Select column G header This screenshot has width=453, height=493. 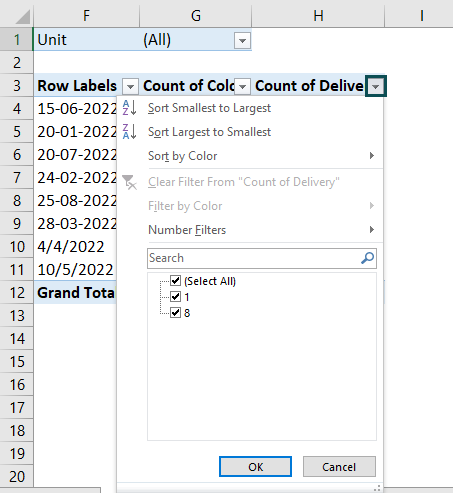coord(196,15)
